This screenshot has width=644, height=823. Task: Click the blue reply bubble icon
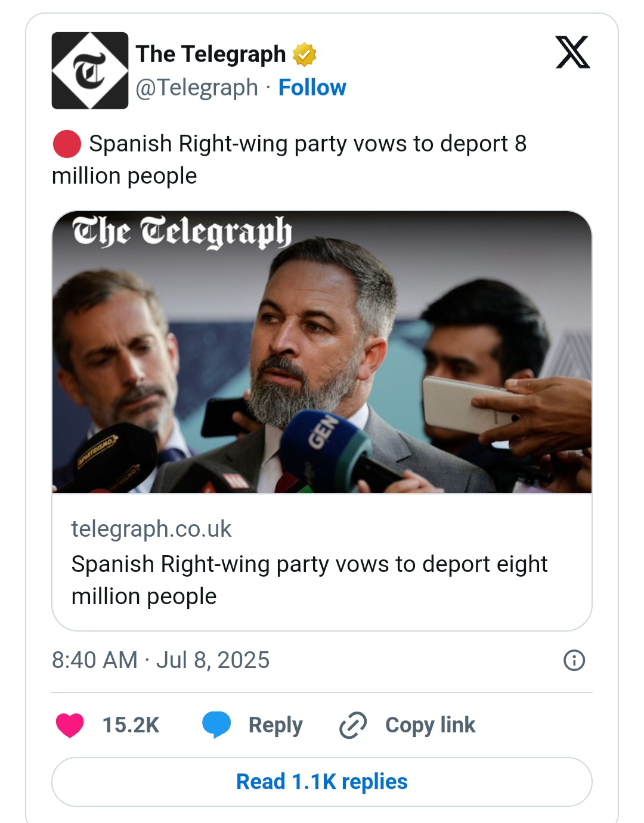pyautogui.click(x=216, y=725)
